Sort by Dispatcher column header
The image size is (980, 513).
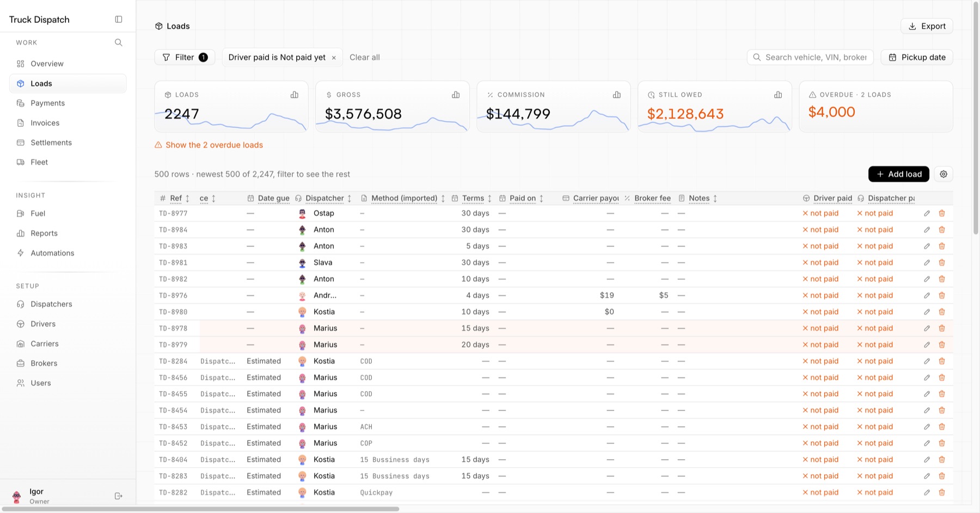coord(324,199)
